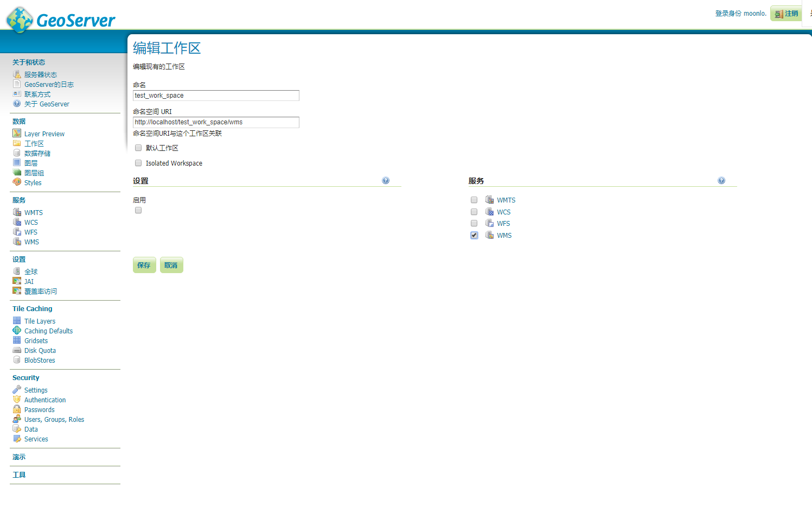Image resolution: width=812 pixels, height=512 pixels.
Task: Select the 图层 layers icon
Action: click(17, 162)
